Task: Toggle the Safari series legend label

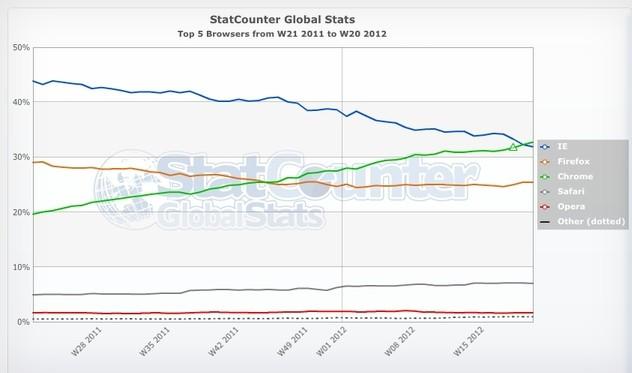Action: coord(571,191)
